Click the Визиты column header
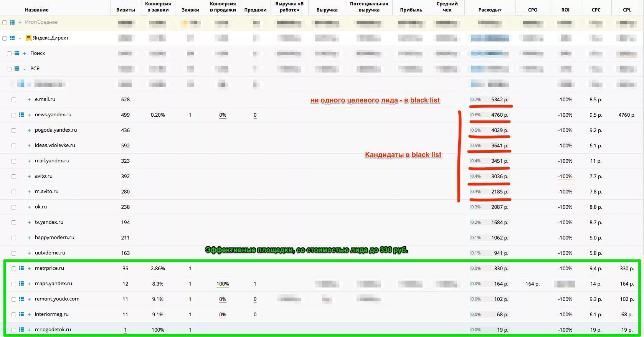The image size is (644, 337). [x=125, y=10]
